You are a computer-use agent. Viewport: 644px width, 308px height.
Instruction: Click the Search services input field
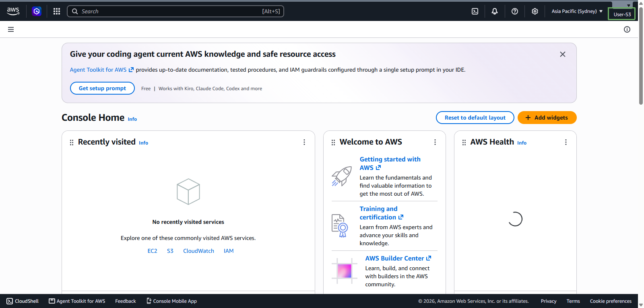pyautogui.click(x=175, y=11)
